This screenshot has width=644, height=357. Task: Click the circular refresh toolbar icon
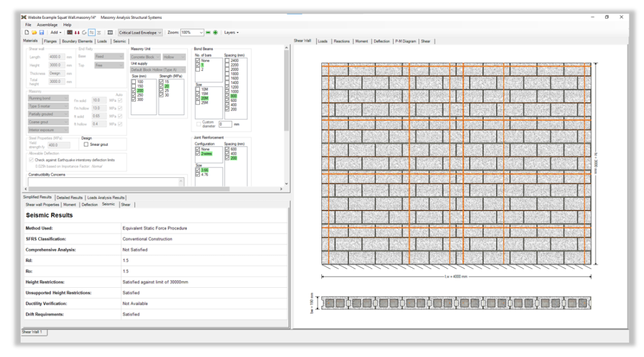[x=84, y=32]
